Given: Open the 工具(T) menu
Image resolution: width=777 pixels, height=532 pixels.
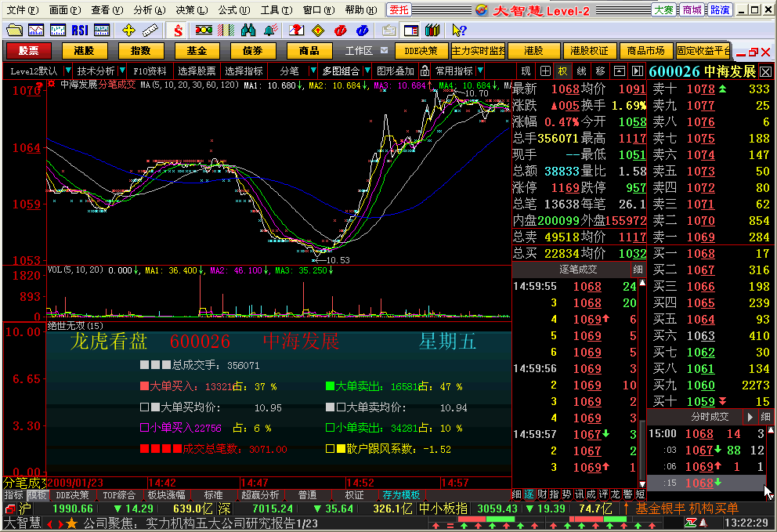Looking at the screenshot, I should (276, 10).
